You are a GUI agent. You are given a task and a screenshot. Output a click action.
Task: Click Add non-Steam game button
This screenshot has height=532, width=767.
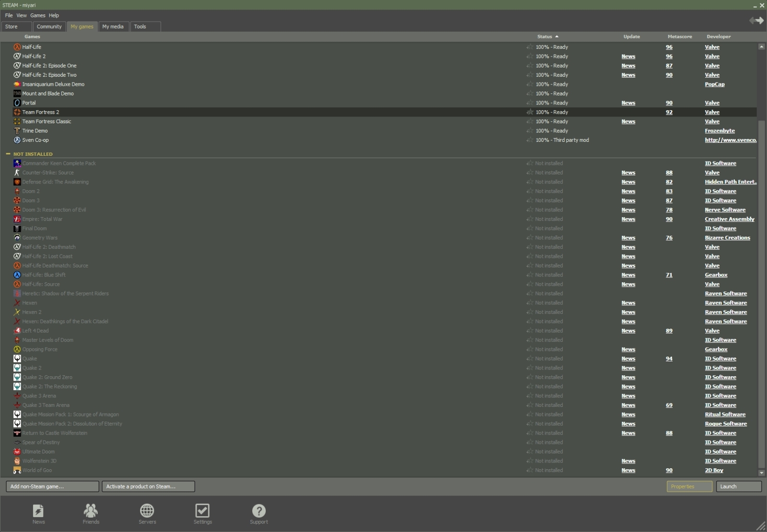(x=52, y=486)
